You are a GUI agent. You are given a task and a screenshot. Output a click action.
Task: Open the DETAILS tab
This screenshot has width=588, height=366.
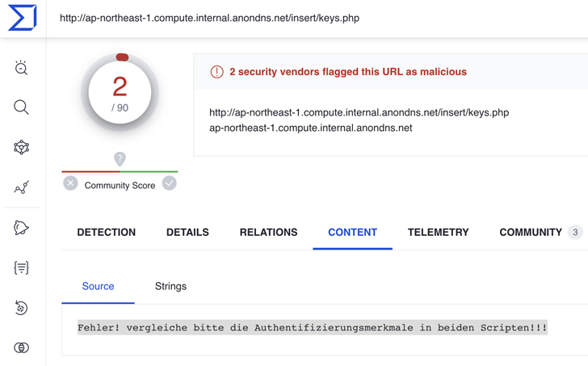coord(187,233)
